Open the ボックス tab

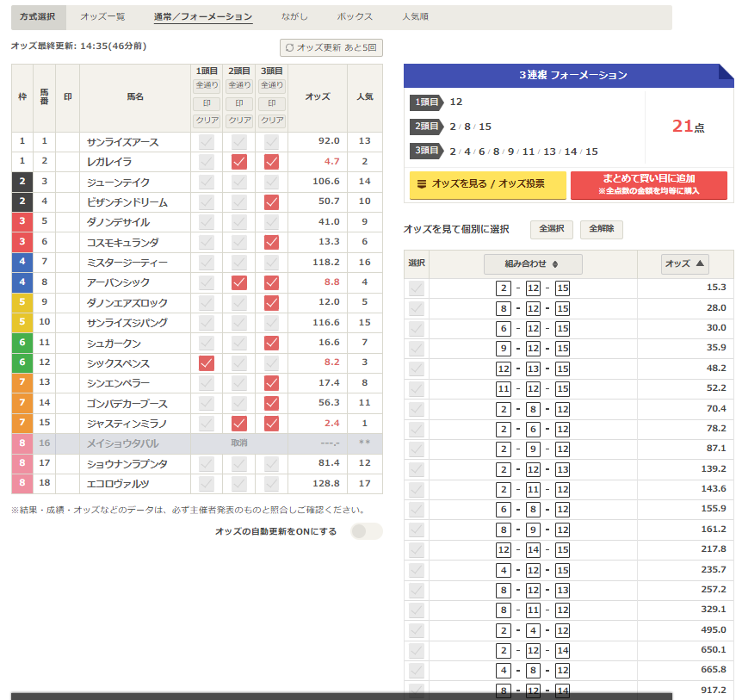click(x=355, y=17)
